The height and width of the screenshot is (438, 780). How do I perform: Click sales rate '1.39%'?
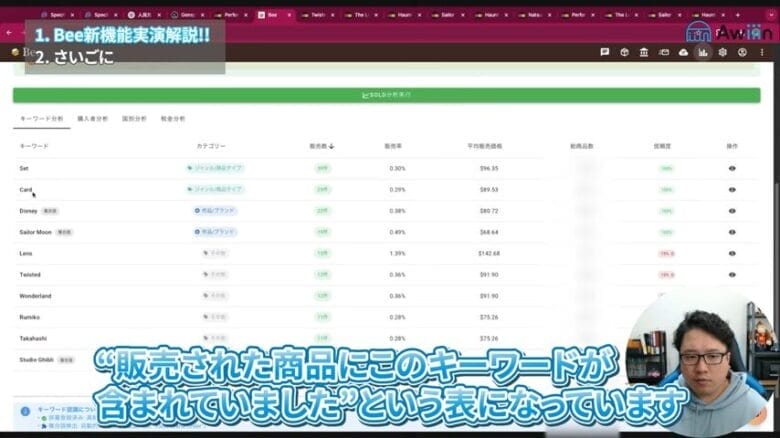397,253
